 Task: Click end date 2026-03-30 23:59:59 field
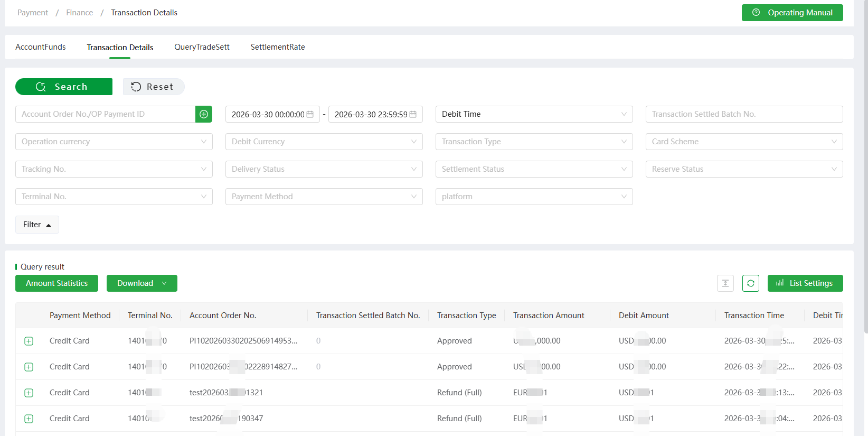coord(375,114)
